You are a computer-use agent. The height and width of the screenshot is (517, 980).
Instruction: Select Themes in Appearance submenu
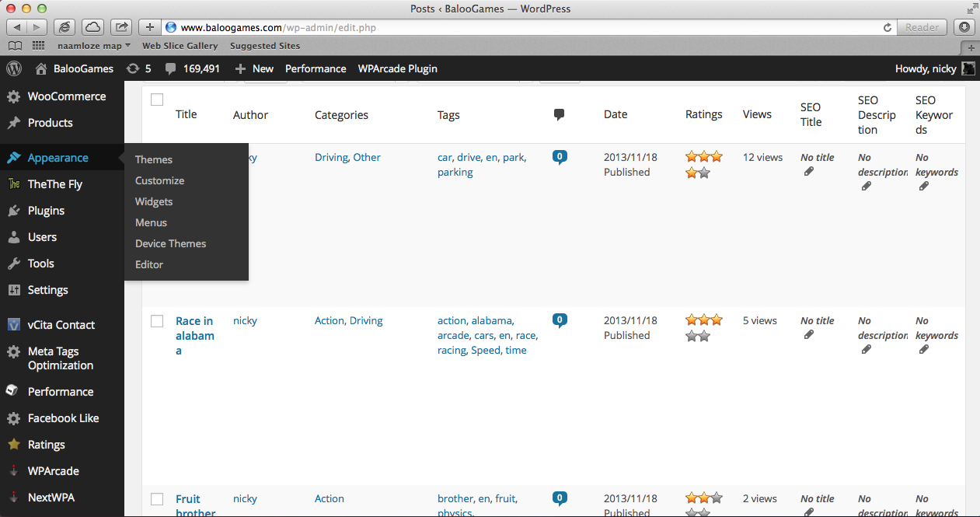point(154,159)
